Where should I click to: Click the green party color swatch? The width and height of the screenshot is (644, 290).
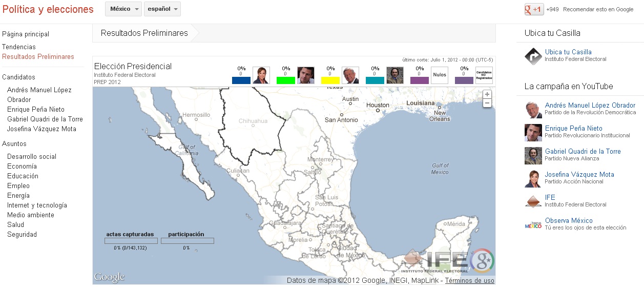click(x=286, y=80)
